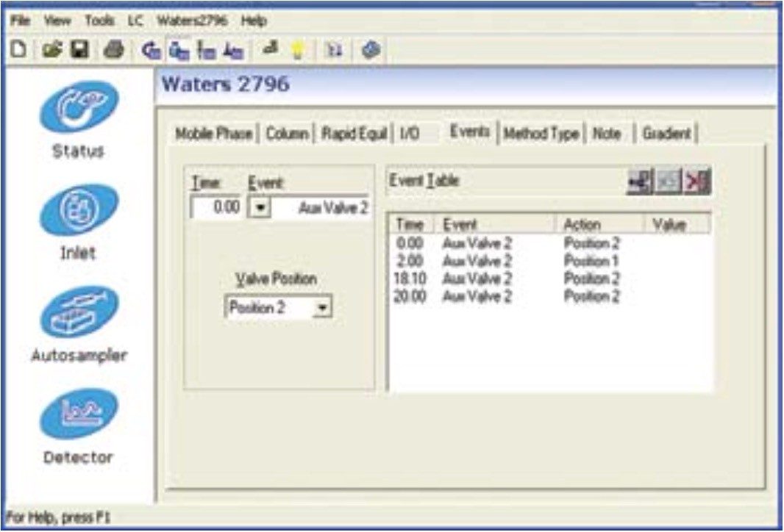Select the 20.00 Aux Valve 2 row
This screenshot has width=784, height=532.
(x=550, y=297)
